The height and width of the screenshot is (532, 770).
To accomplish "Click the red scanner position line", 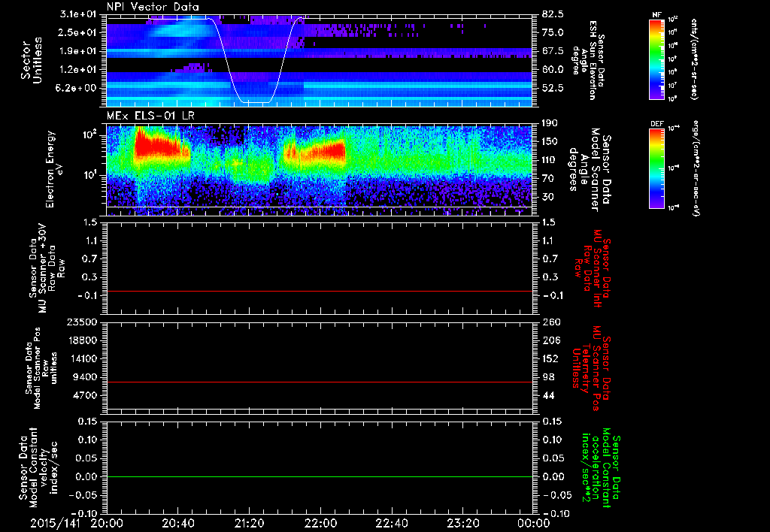I will click(x=320, y=382).
